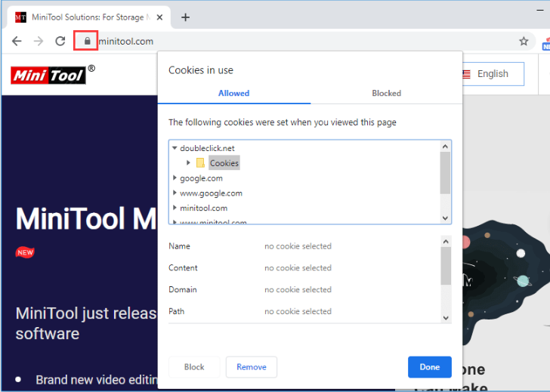
Task: Click cookie details scroll down arrow
Action: 446,318
